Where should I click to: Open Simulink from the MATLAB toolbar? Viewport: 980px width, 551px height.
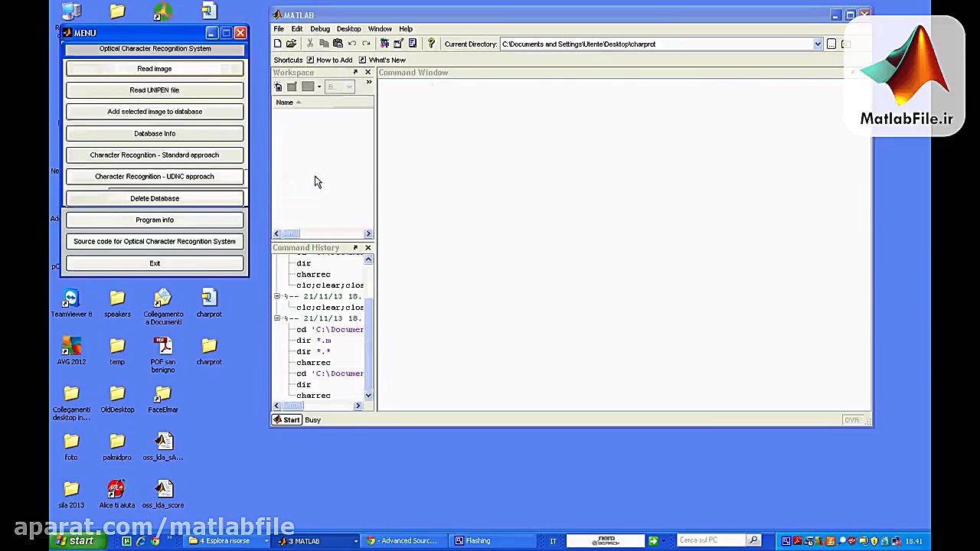pyautogui.click(x=384, y=44)
